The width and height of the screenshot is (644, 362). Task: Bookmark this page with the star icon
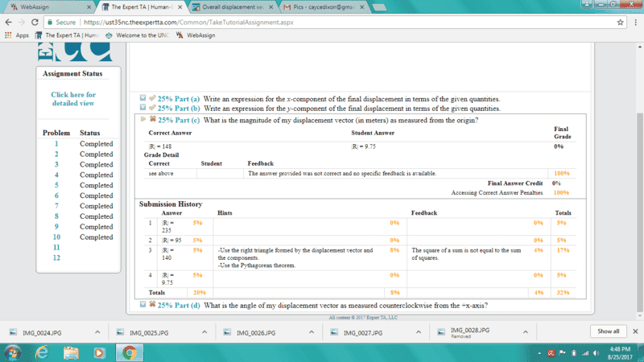click(621, 23)
